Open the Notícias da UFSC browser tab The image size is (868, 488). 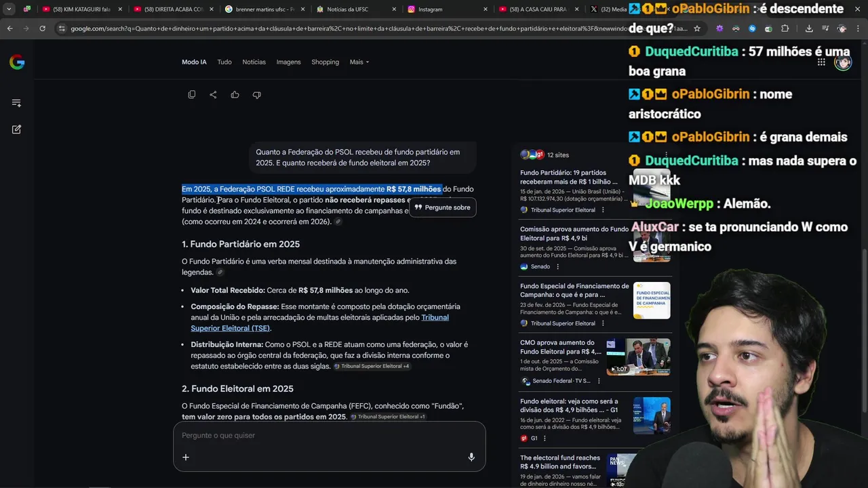356,9
